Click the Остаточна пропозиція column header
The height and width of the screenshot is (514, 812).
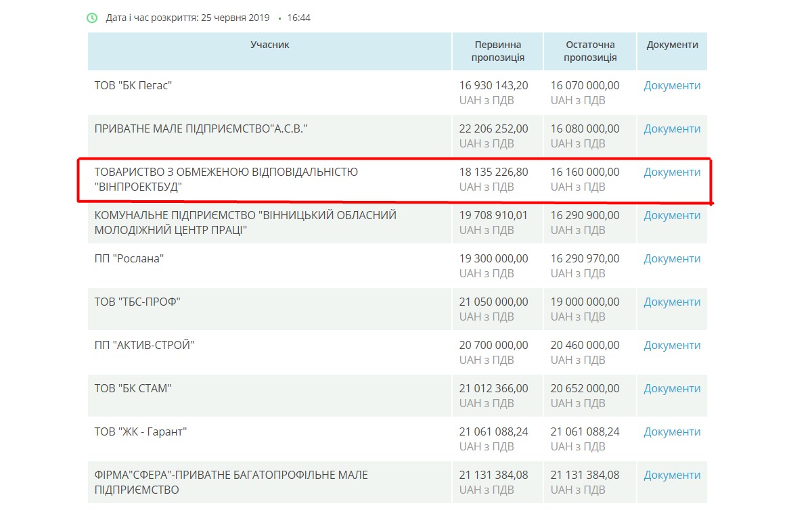point(590,51)
